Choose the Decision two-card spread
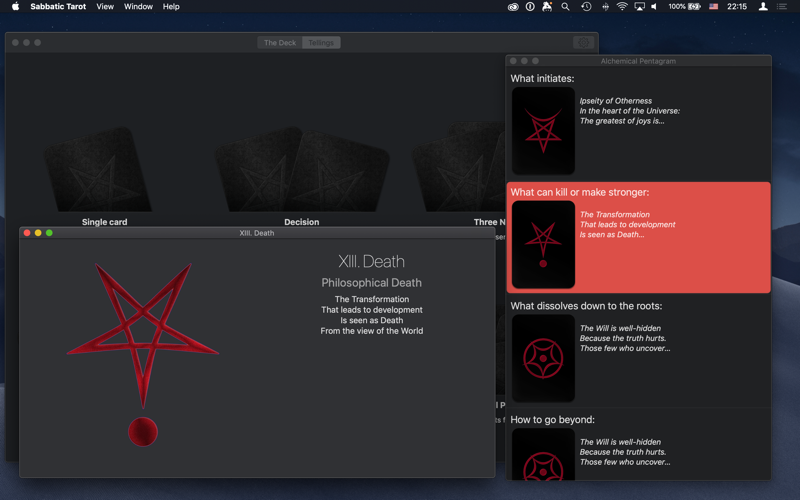800x500 pixels. (x=302, y=176)
